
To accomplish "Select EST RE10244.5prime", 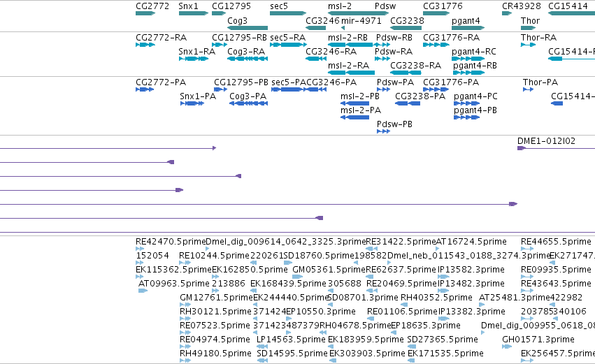I will (x=214, y=256).
